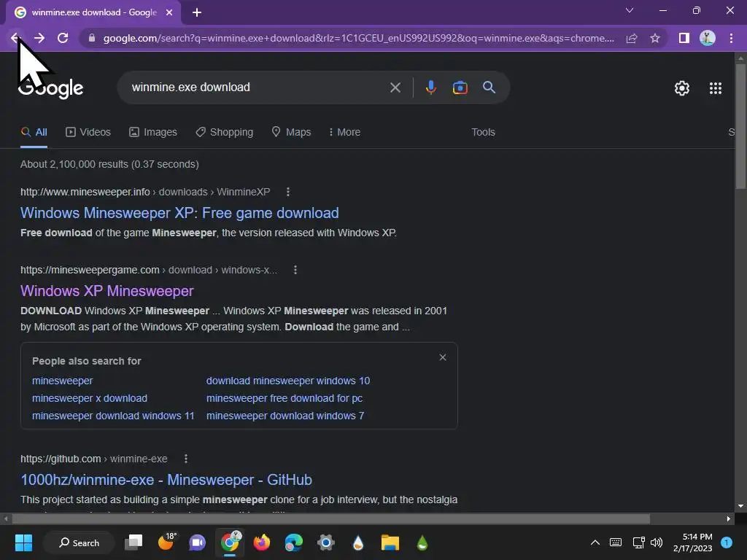The width and height of the screenshot is (747, 560).
Task: Search related term minesweeper
Action: 63,381
